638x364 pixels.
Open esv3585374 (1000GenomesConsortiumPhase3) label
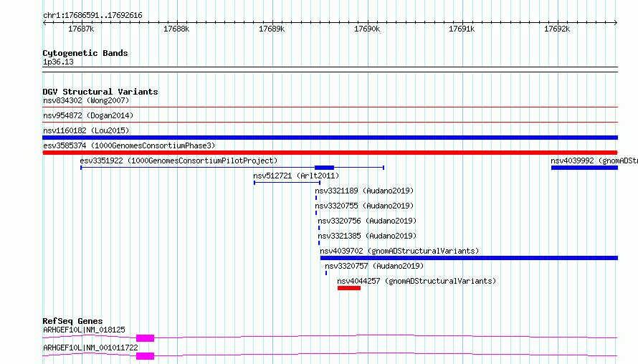(x=129, y=145)
